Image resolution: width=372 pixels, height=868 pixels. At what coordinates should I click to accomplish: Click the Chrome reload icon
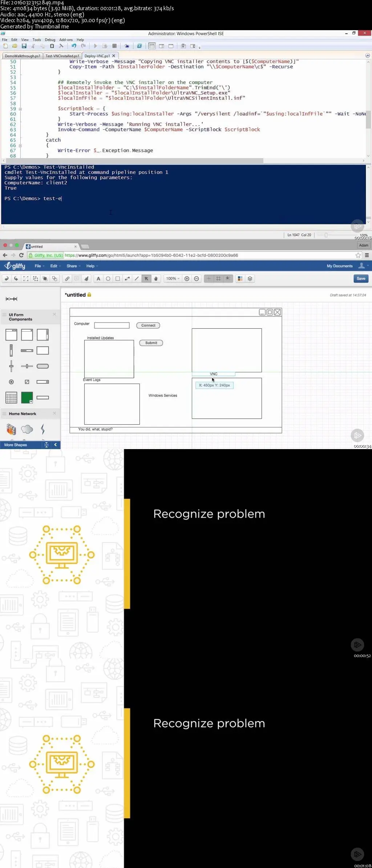point(21,255)
